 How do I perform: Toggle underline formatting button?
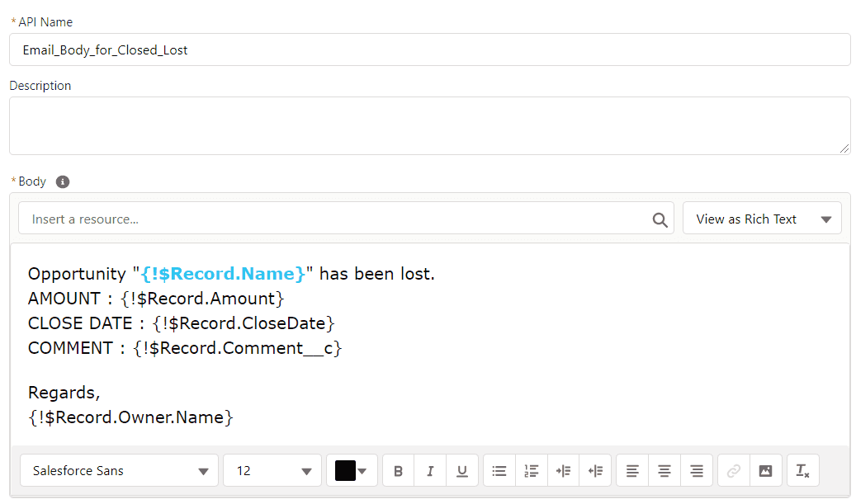[x=462, y=471]
